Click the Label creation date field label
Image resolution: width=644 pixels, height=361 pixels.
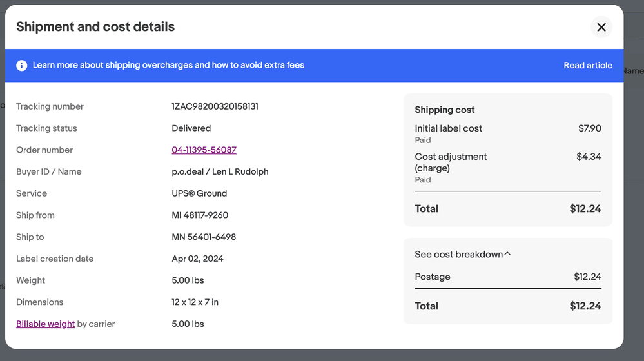click(x=55, y=259)
